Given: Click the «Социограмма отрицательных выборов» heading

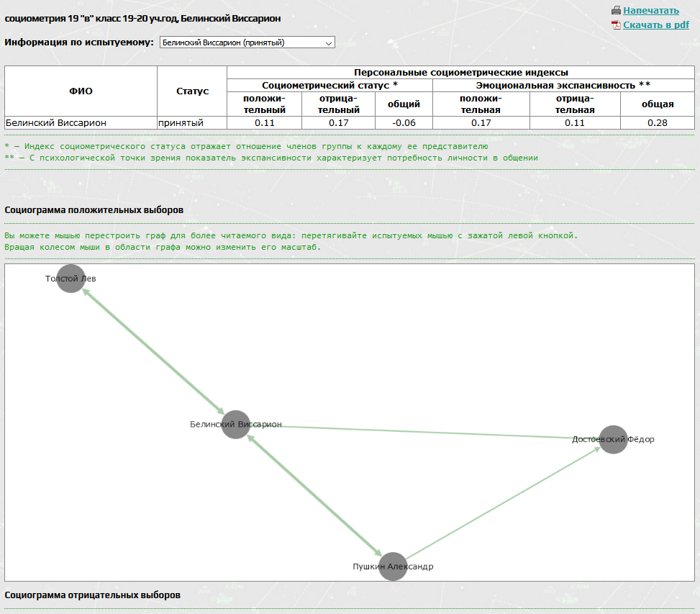Looking at the screenshot, I should [x=92, y=595].
